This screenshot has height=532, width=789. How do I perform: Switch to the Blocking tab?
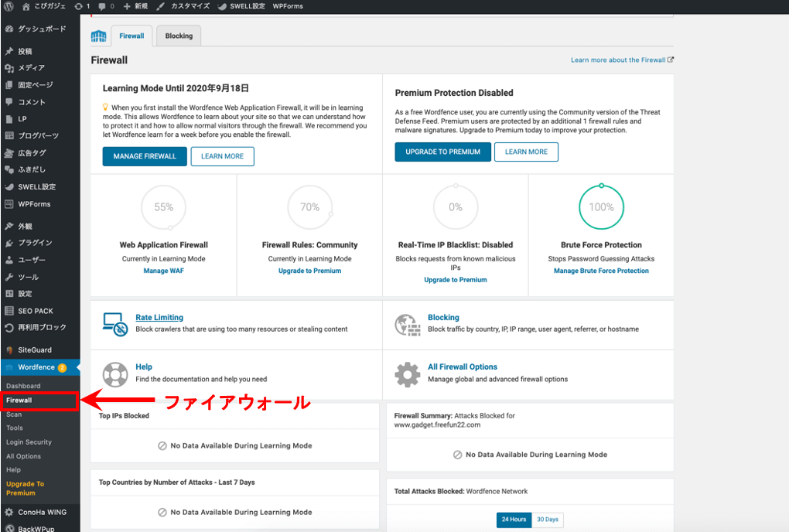click(x=179, y=36)
